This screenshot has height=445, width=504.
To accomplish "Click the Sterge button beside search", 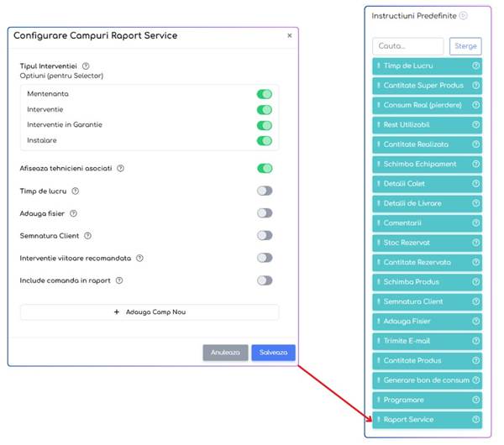I will (x=465, y=46).
